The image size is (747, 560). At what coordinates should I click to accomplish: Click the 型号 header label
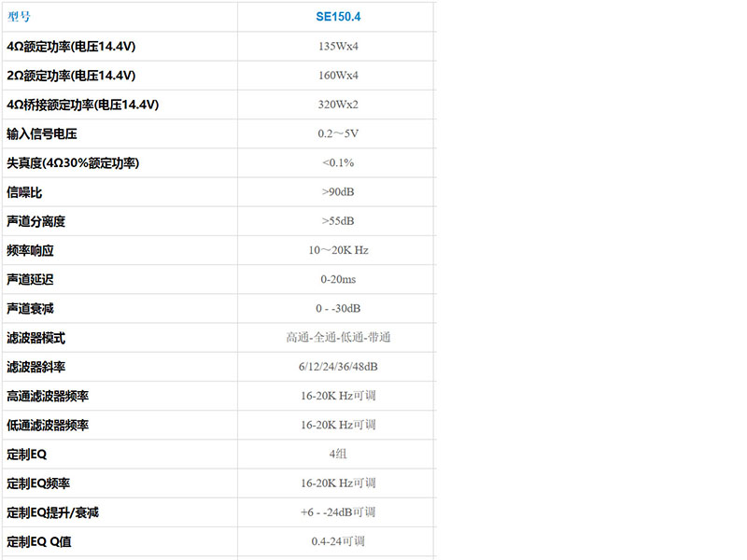pos(19,17)
